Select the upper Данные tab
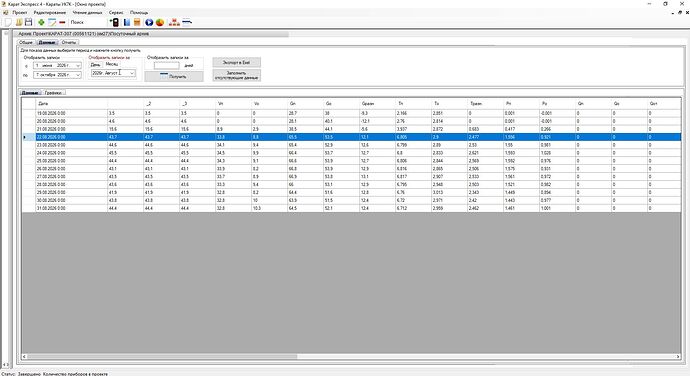Image resolution: width=690 pixels, height=376 pixels. 47,42
